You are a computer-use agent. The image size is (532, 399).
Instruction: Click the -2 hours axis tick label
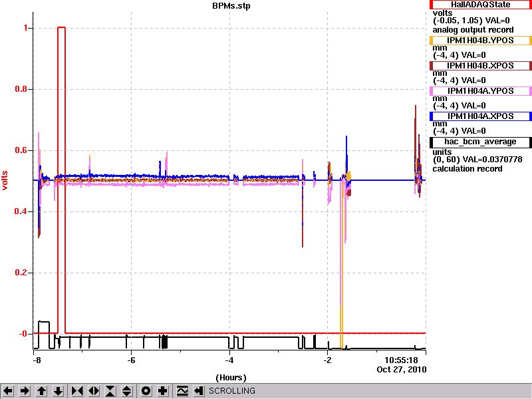(327, 360)
